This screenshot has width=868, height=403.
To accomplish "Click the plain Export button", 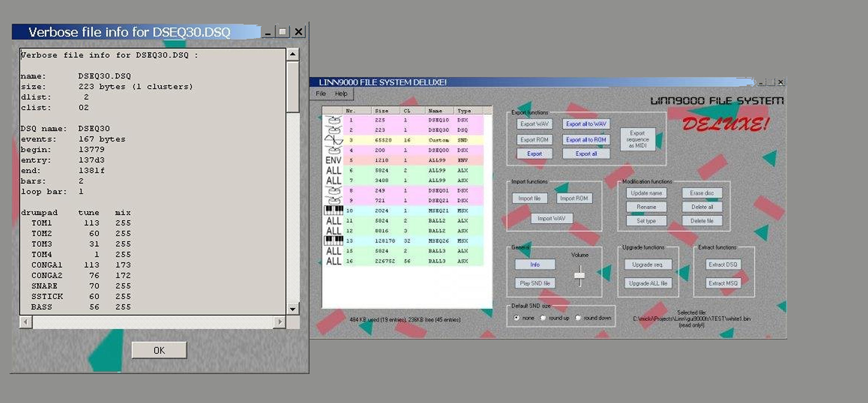I will (534, 154).
